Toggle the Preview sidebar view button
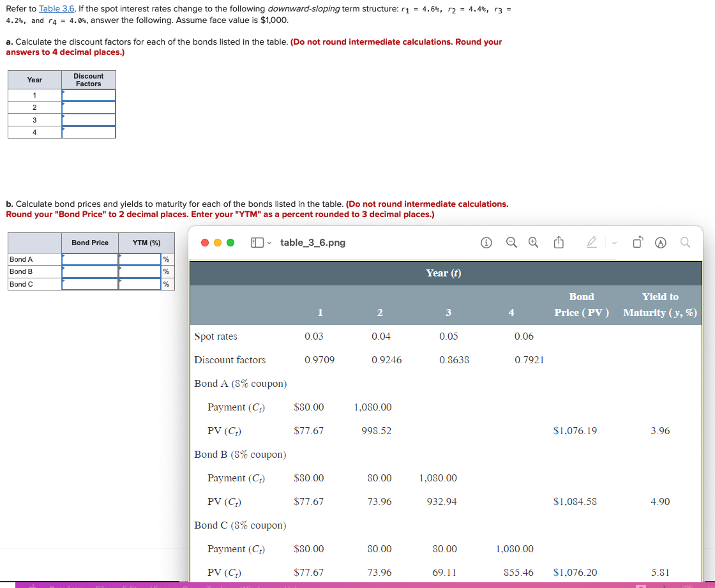Image resolution: width=715 pixels, height=588 pixels. click(257, 242)
